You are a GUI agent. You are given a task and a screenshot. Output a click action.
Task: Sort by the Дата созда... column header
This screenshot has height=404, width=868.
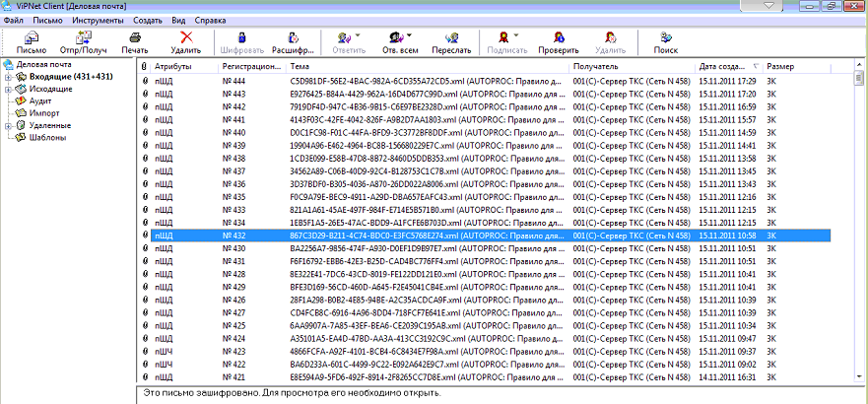(728, 66)
